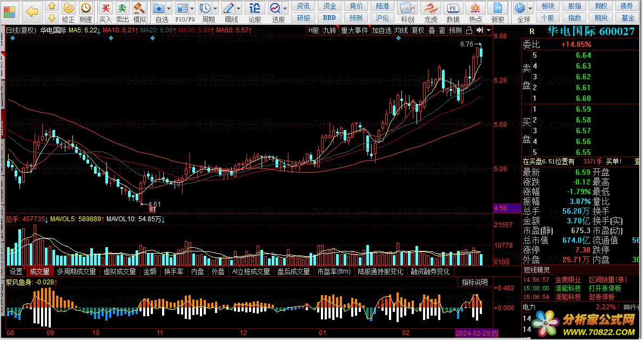Toggle 均线 moving averages display
The height and width of the screenshot is (341, 644).
(401, 30)
